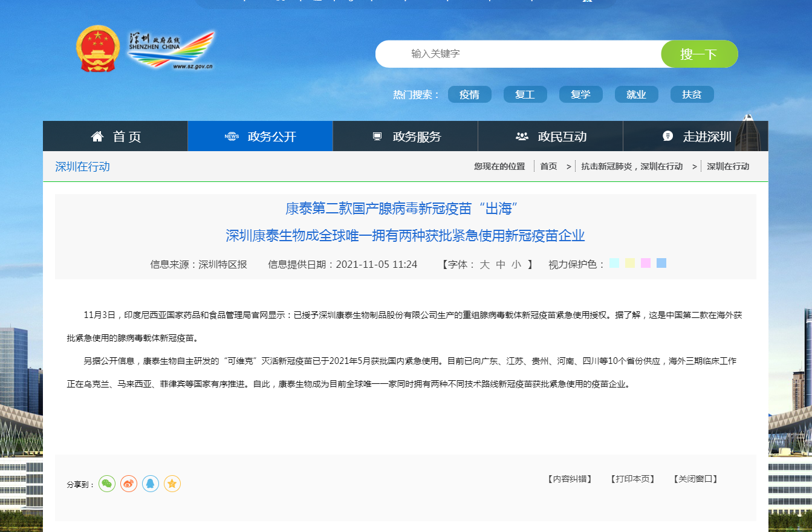Click the national emblem logo
Image resolution: width=812 pixels, height=532 pixels.
pos(99,48)
